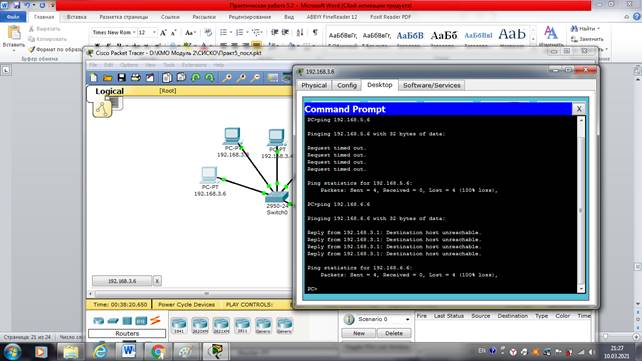
Task: Expand the Scenario 0 dropdown
Action: click(x=407, y=319)
